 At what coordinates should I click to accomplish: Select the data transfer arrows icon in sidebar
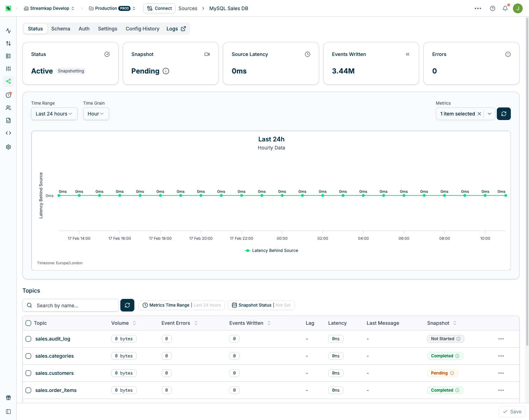[8, 43]
